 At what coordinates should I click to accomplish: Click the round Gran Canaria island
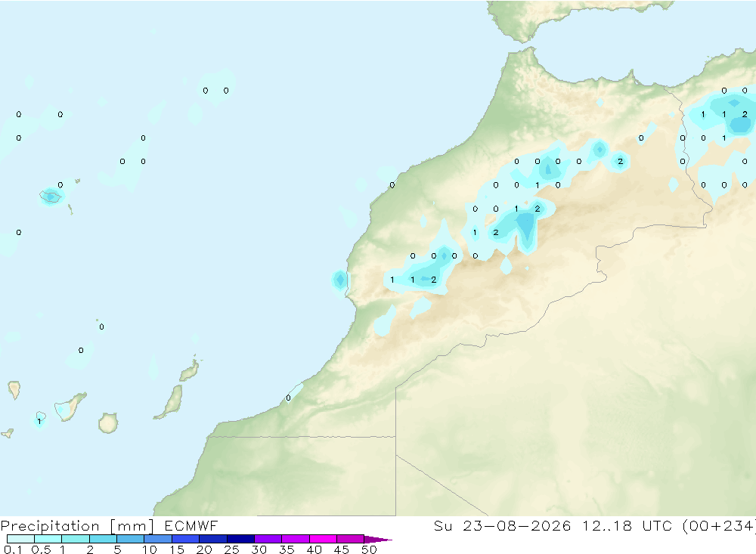click(x=108, y=422)
